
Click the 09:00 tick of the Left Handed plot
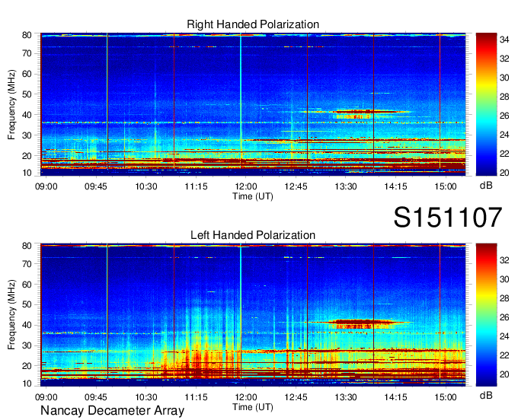(46, 397)
